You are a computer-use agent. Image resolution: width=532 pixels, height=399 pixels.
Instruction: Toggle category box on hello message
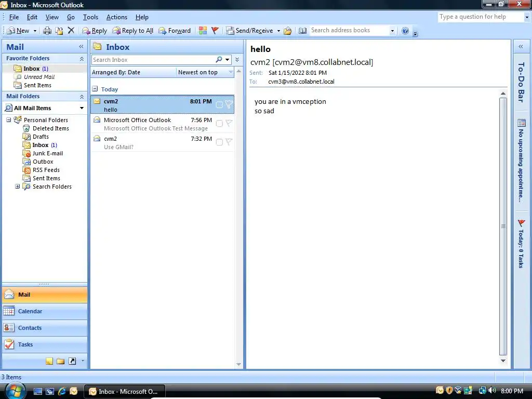coord(220,105)
